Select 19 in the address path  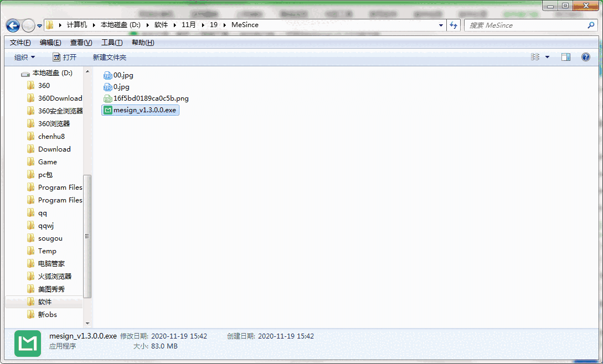click(213, 25)
